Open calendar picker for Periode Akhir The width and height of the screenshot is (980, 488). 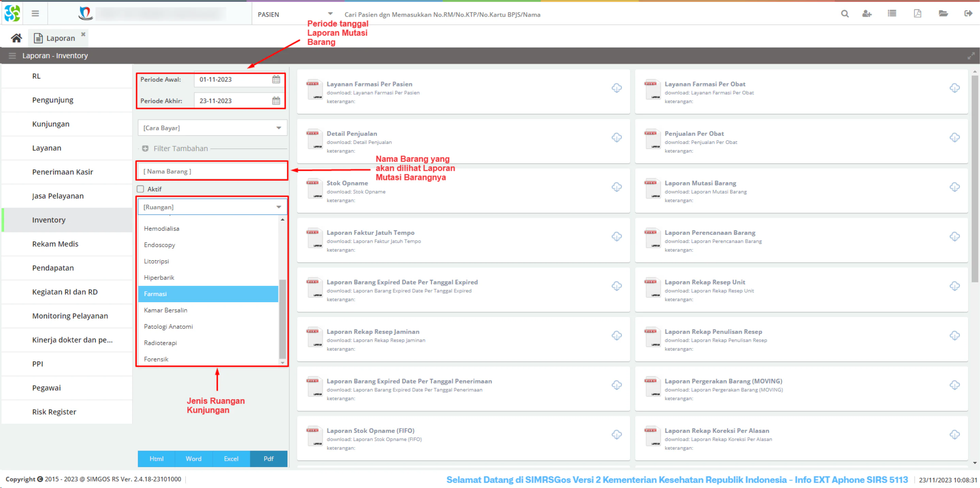[x=276, y=101]
